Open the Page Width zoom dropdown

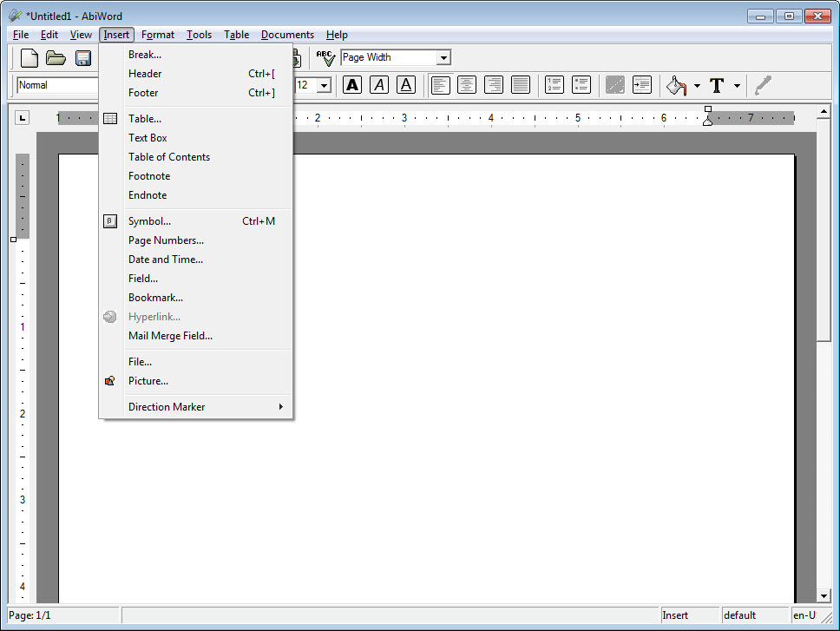(443, 57)
